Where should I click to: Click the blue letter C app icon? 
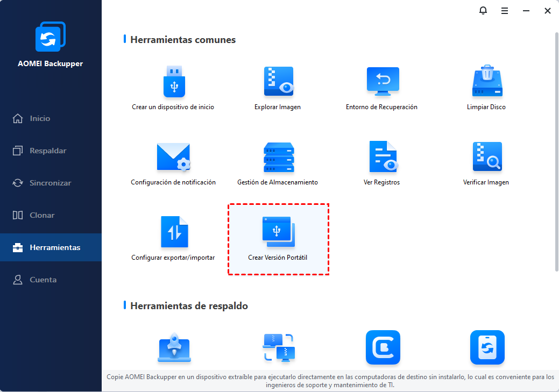tap(383, 347)
